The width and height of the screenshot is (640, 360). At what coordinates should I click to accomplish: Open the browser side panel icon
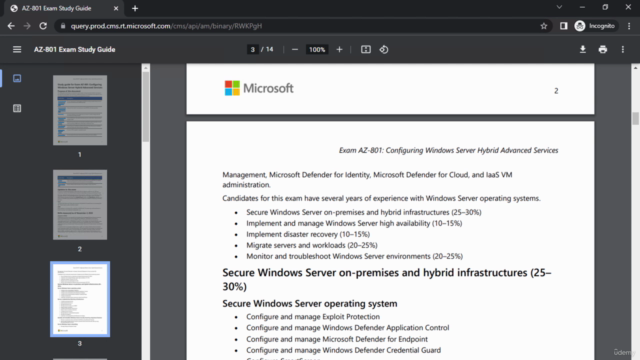coord(564,26)
